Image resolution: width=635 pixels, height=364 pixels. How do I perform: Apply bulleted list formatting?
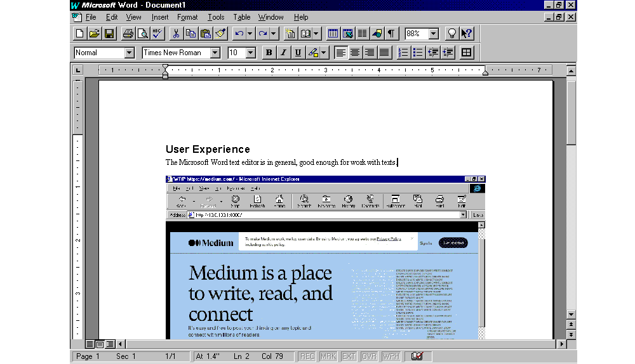(418, 53)
